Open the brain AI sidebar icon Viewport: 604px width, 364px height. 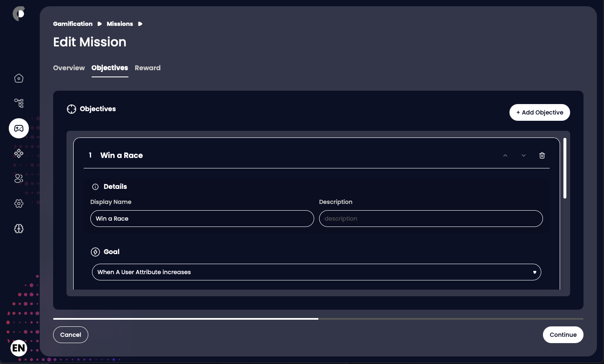[19, 229]
